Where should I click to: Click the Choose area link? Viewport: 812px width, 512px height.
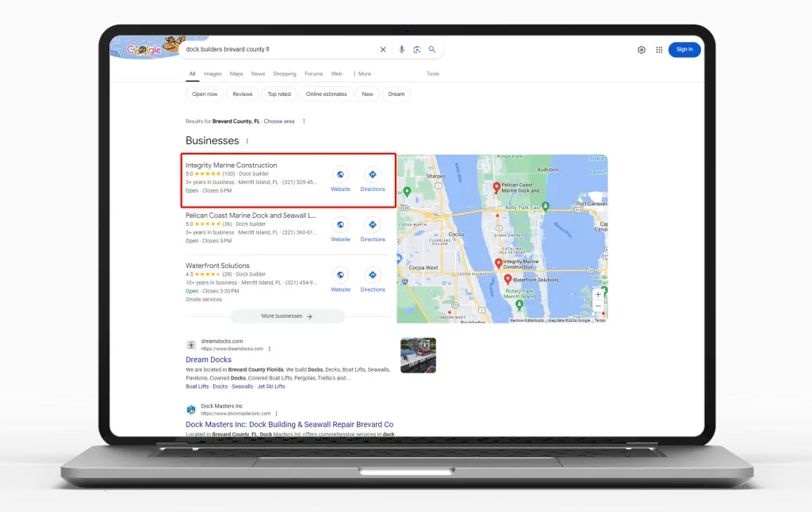[279, 121]
